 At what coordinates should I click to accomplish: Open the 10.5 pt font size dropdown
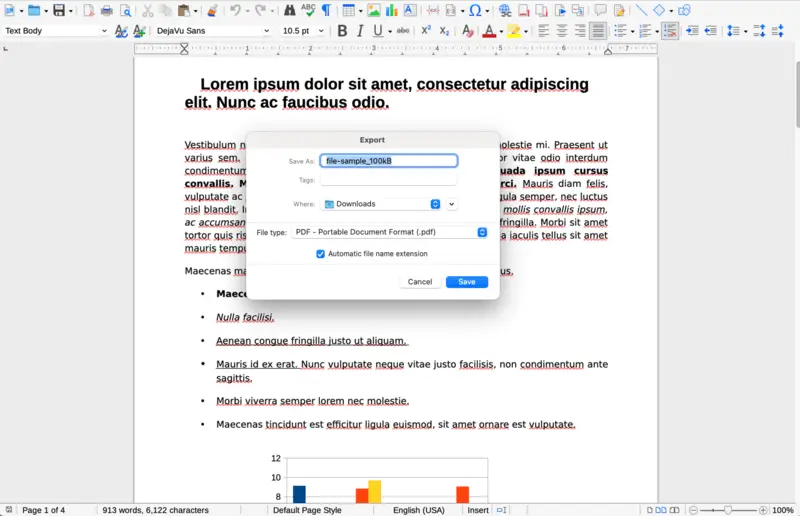[x=321, y=31]
